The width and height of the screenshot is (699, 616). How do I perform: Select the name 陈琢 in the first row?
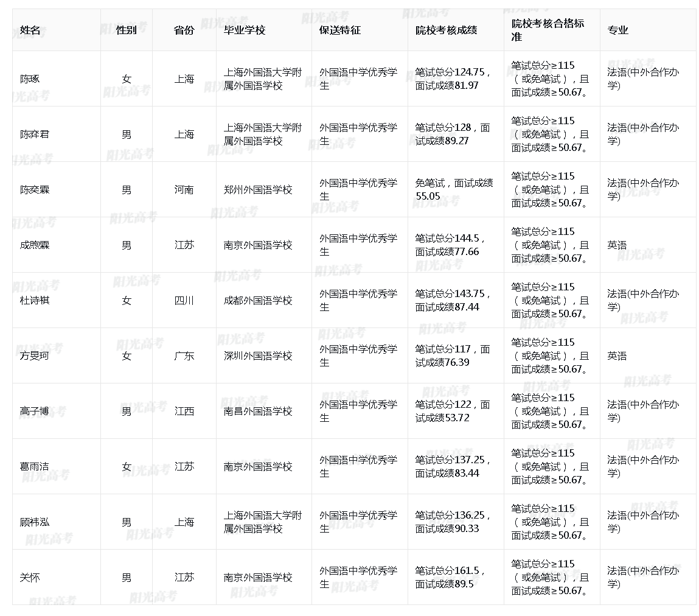(x=29, y=79)
